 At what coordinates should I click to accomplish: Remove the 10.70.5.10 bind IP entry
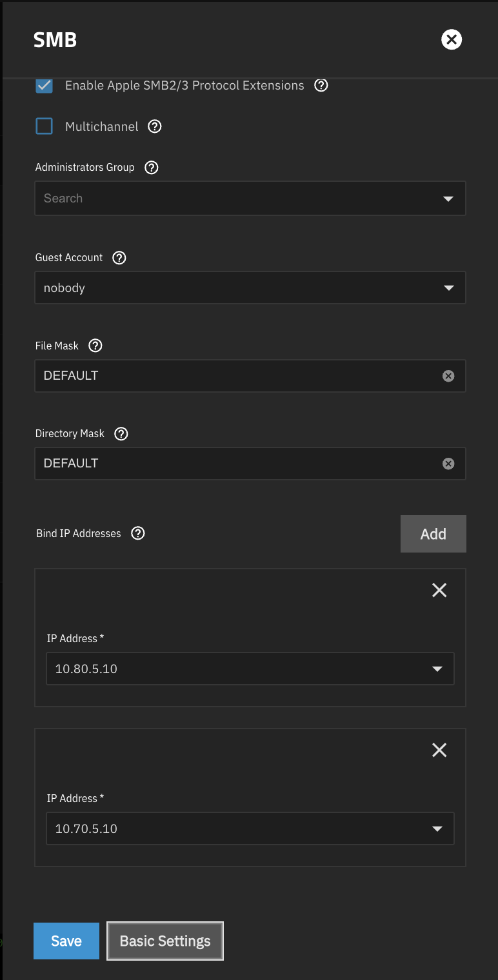439,750
